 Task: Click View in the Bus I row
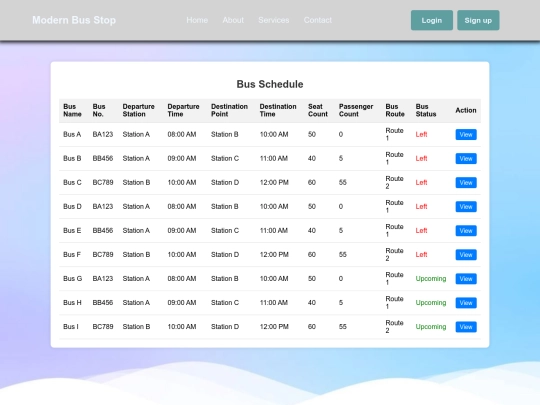tap(466, 327)
